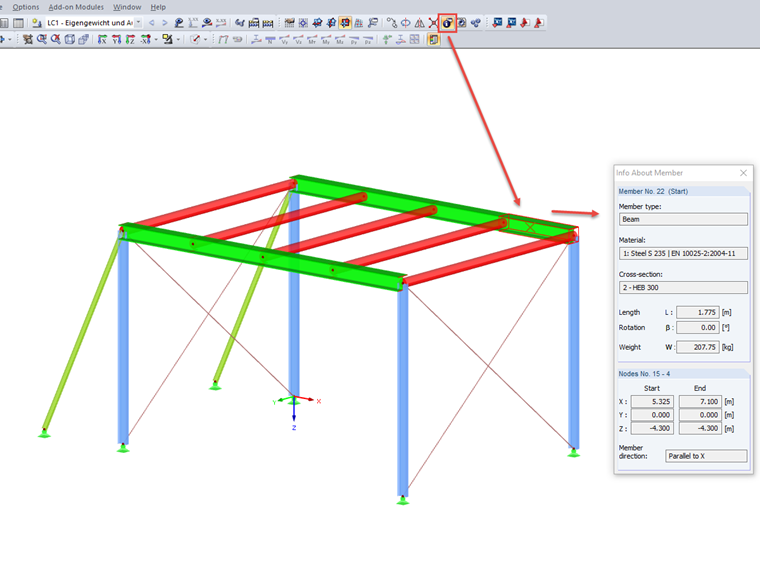Click the Parallel to X direction field
Screen dimensions: 760x570
(x=706, y=456)
